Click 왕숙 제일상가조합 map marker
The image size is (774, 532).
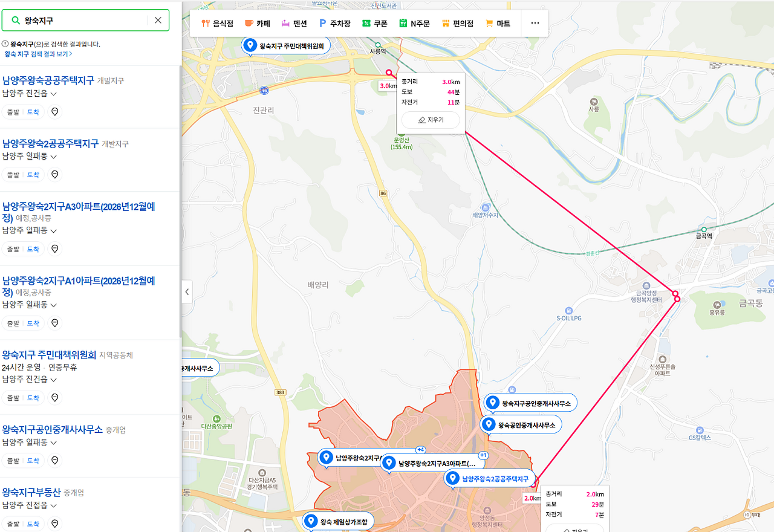point(338,521)
